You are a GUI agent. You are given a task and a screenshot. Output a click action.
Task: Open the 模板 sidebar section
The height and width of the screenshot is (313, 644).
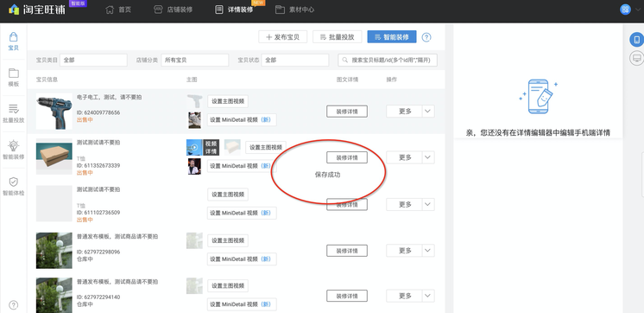(x=14, y=78)
